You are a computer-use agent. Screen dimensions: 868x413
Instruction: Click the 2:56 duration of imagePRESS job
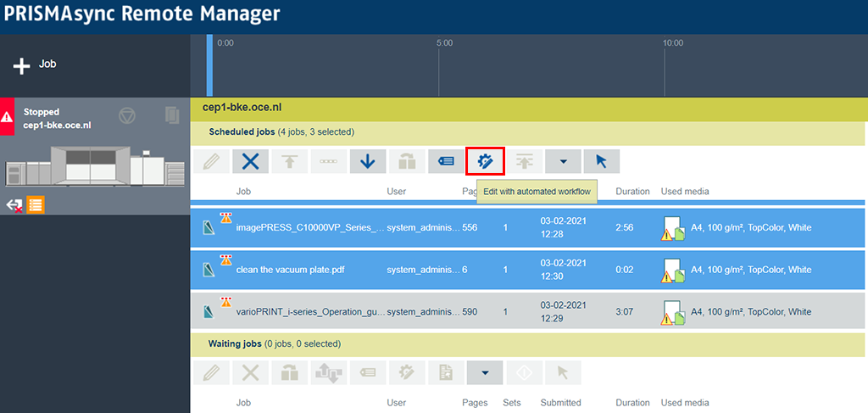625,227
